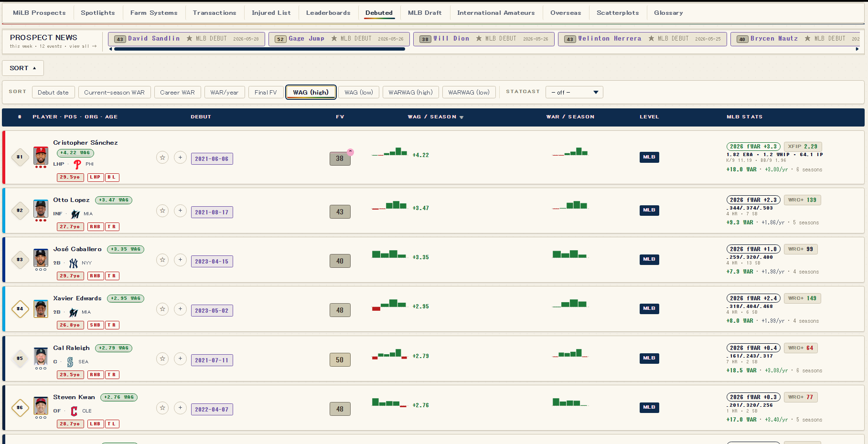This screenshot has width=868, height=444.
Task: Add José Caballero with plus icon
Action: (180, 260)
